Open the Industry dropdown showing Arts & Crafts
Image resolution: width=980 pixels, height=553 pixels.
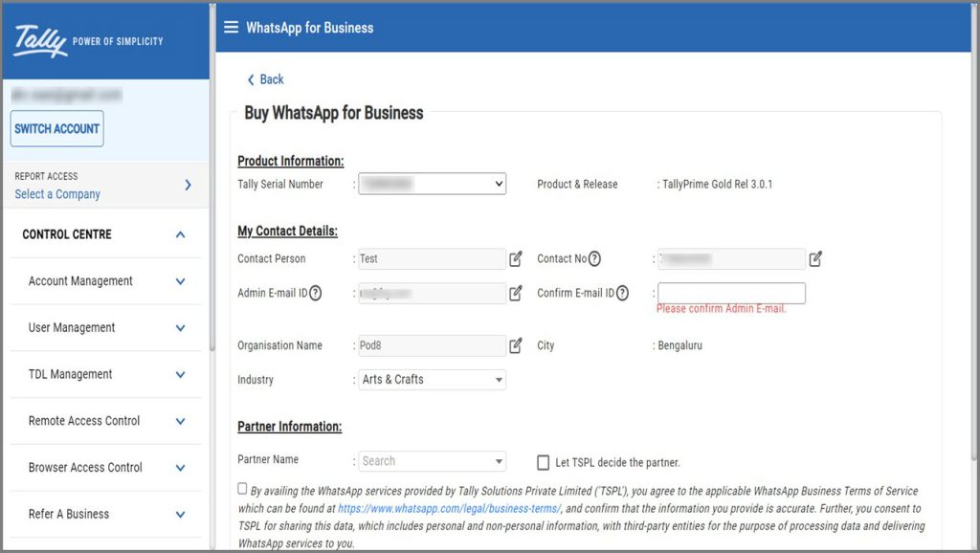click(x=432, y=379)
